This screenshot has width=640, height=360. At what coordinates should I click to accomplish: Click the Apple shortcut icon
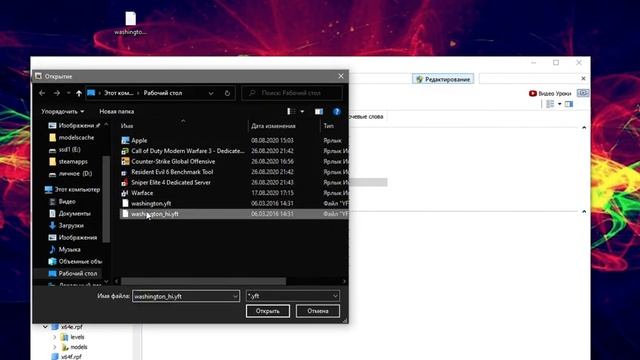(x=125, y=140)
